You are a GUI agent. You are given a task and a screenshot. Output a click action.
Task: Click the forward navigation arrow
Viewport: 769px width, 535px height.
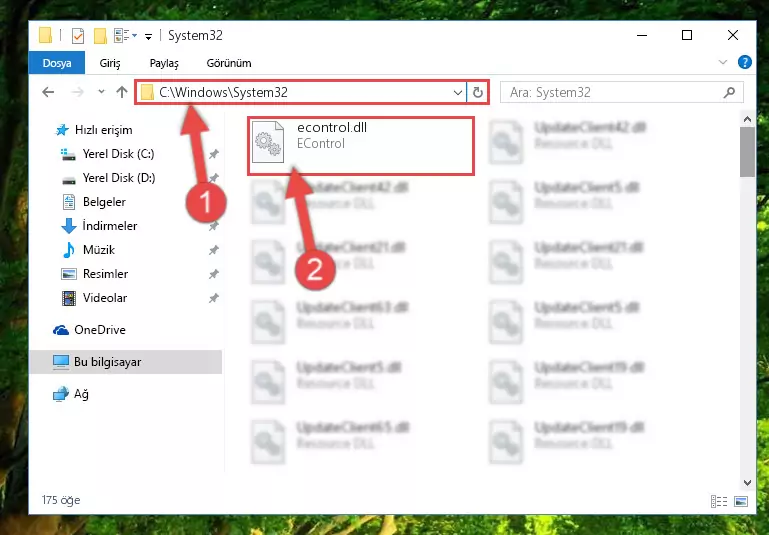point(77,92)
